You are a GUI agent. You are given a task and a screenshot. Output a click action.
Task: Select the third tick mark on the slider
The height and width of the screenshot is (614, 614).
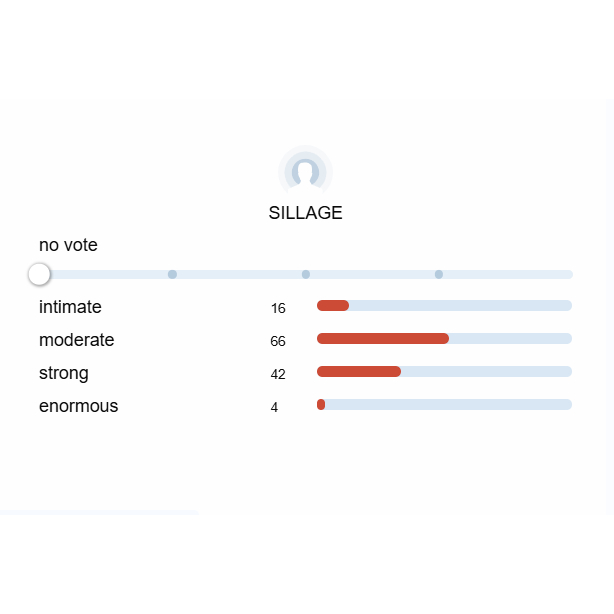tap(439, 274)
